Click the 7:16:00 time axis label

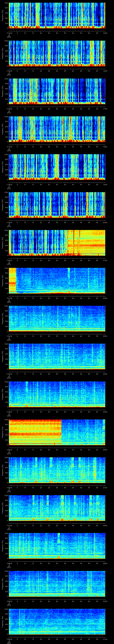pyautogui.click(x=9, y=109)
